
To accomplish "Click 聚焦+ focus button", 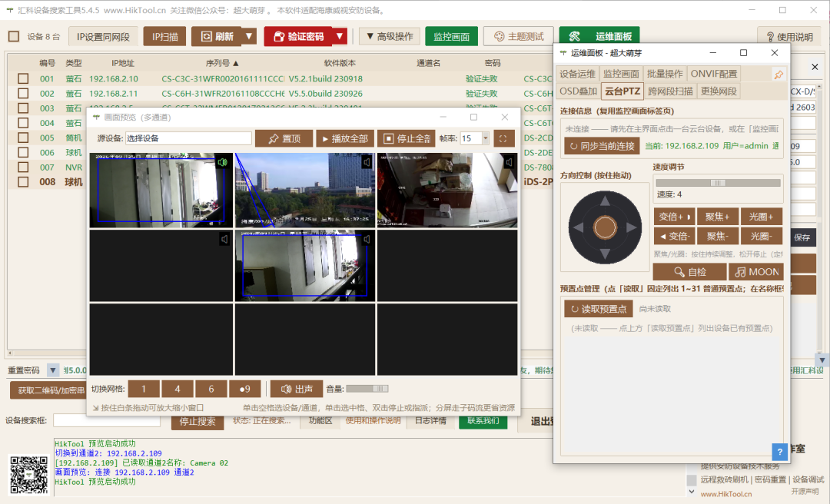I will click(x=717, y=217).
